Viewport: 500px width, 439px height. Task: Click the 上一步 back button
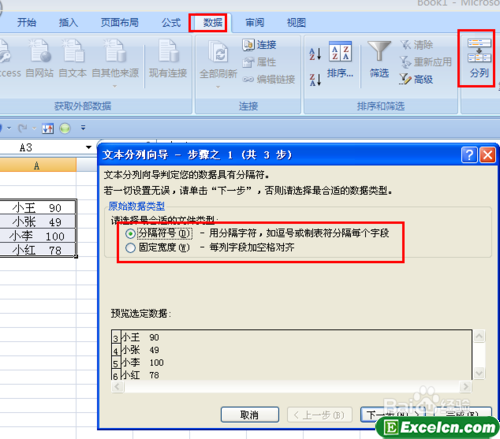pos(319,415)
